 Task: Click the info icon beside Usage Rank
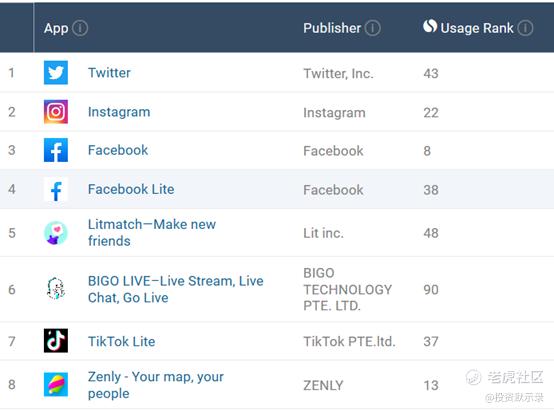click(525, 28)
